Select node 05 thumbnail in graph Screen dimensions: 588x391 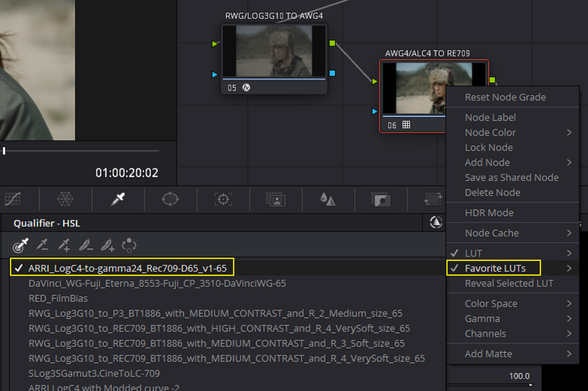[x=274, y=51]
